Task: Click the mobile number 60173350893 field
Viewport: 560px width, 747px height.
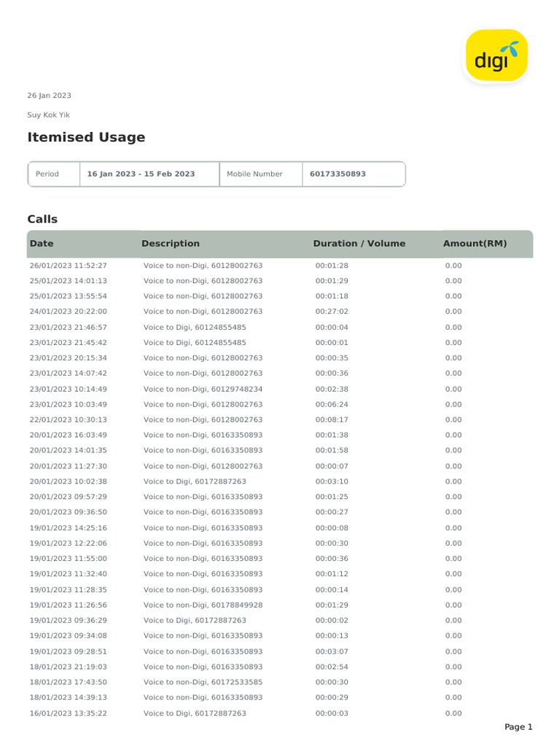Action: 338,174
